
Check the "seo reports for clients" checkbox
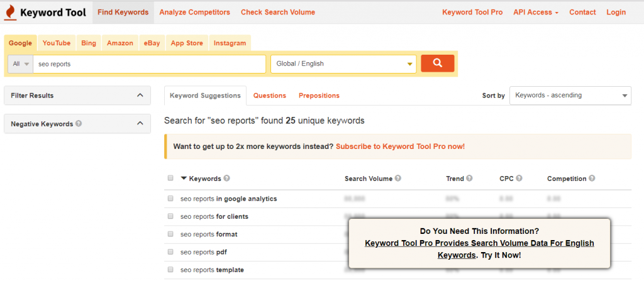(170, 216)
